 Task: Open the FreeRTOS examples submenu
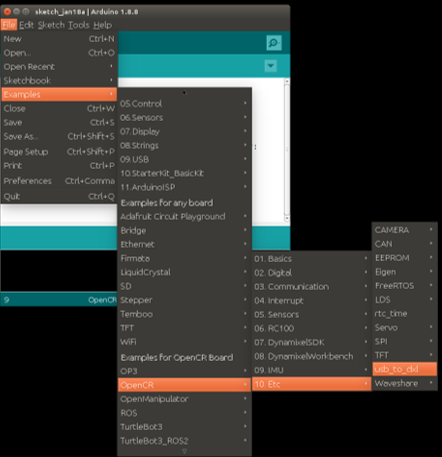click(405, 286)
